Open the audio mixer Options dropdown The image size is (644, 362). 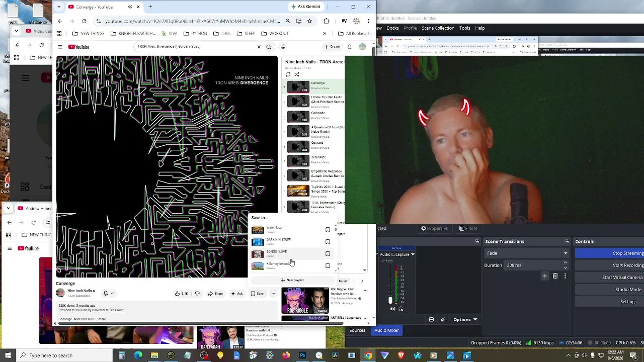(465, 320)
